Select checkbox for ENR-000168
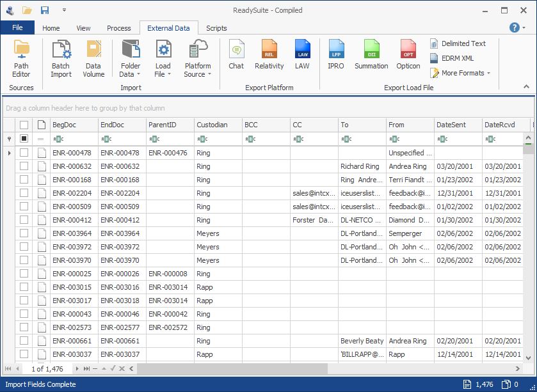This screenshot has width=537, height=392. coord(24,179)
